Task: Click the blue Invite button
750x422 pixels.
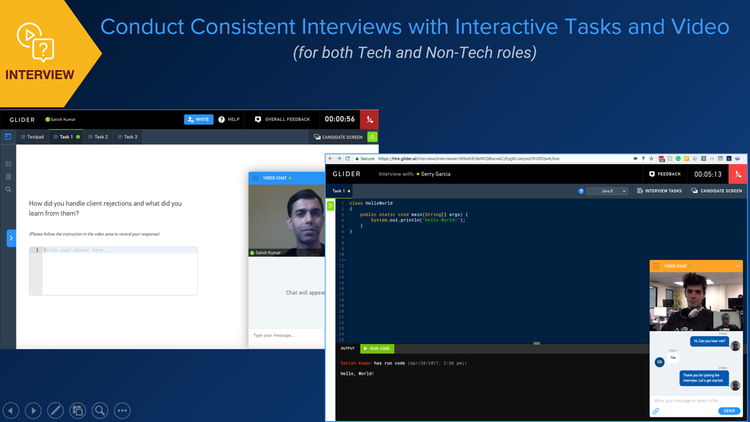Action: point(198,119)
